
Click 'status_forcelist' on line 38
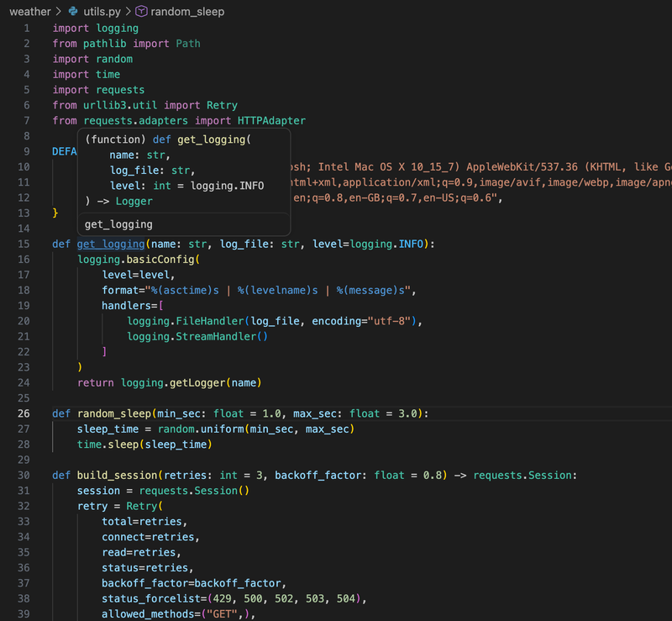coord(151,598)
